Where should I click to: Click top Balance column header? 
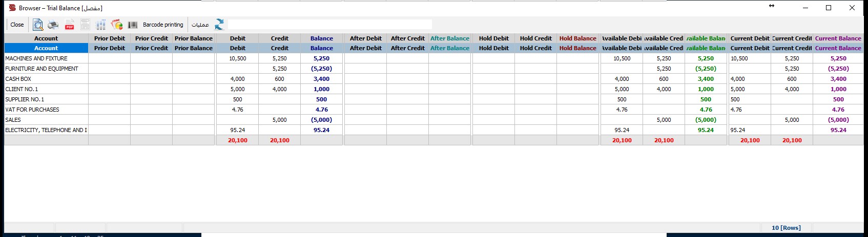pos(322,38)
